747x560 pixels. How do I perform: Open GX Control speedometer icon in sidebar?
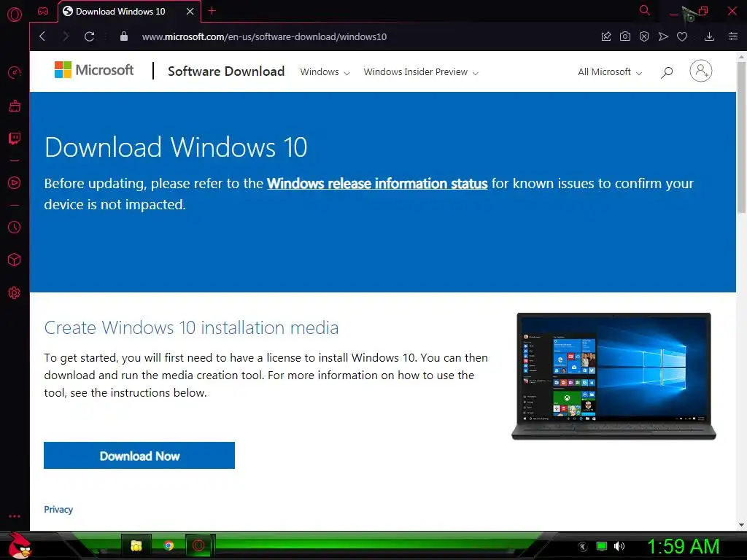pyautogui.click(x=15, y=73)
